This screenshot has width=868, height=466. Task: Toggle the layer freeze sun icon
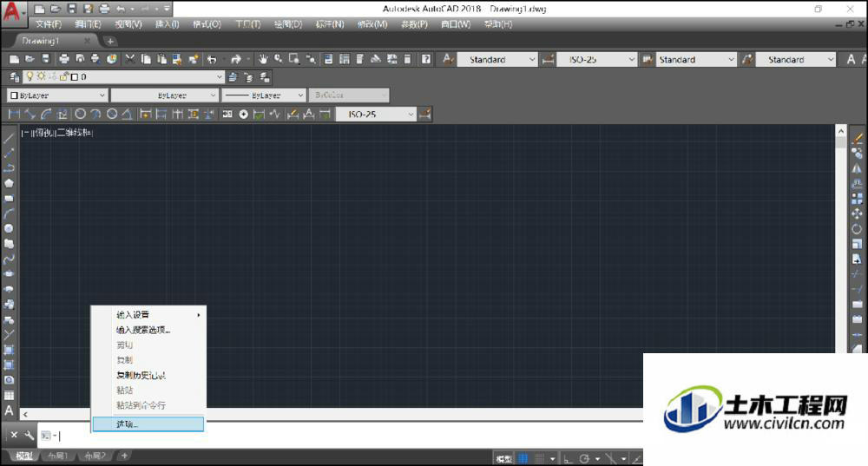point(41,77)
